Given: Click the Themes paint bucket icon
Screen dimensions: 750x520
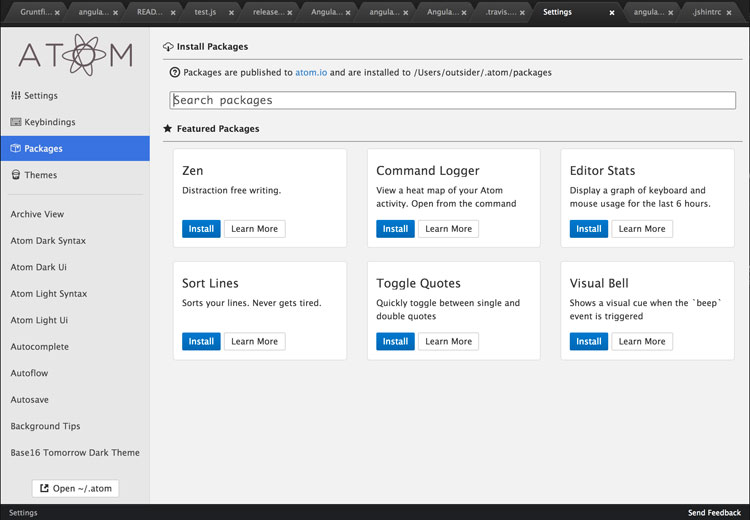Looking at the screenshot, I should click(x=16, y=175).
